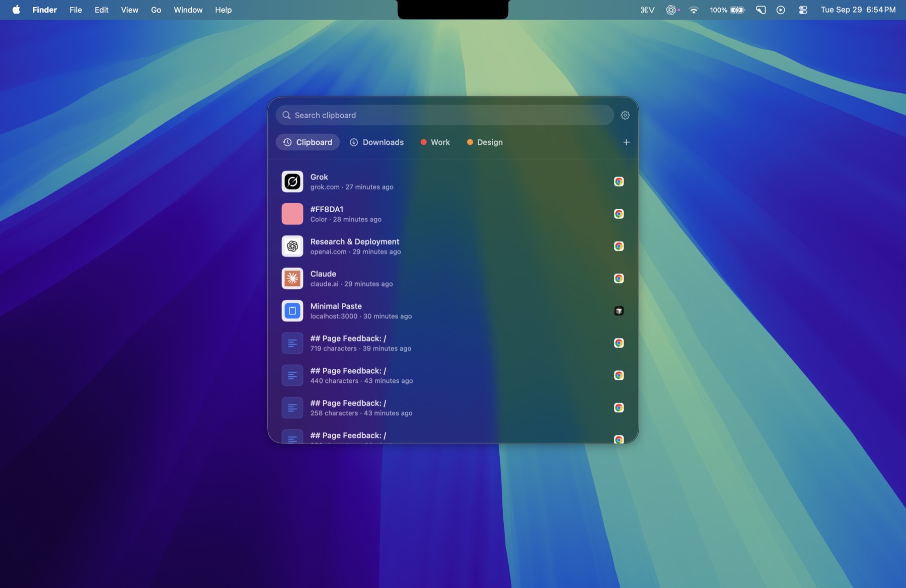
Task: Open the Design collection tab
Action: (485, 142)
